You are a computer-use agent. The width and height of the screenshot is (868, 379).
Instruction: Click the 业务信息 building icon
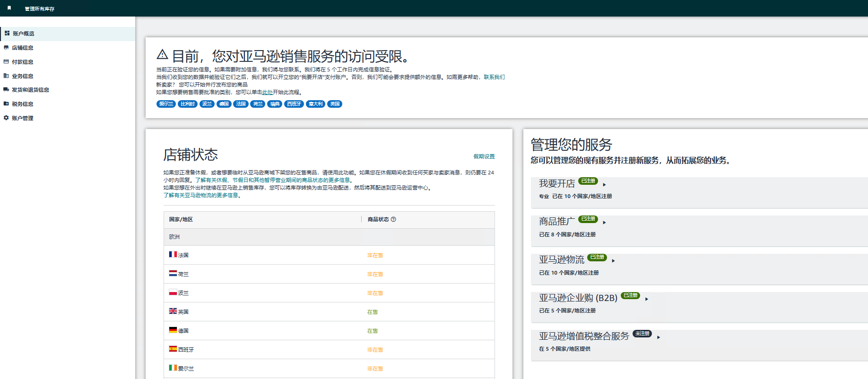point(6,76)
